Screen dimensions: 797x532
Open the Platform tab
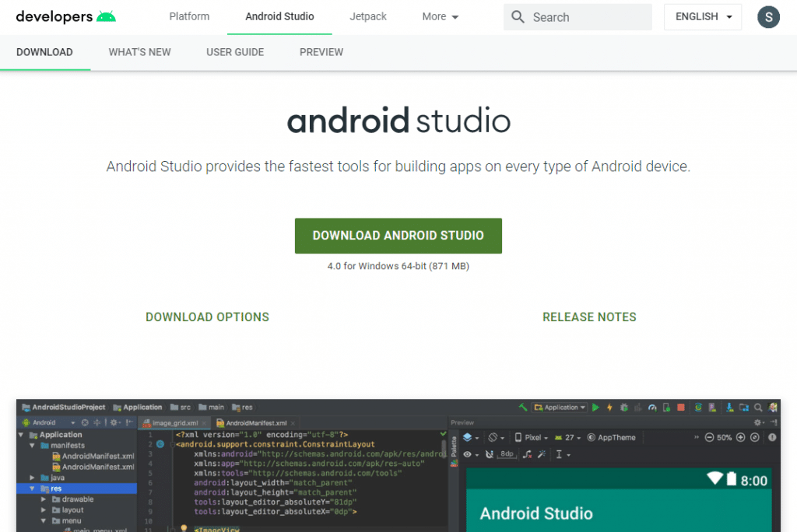[x=189, y=17]
